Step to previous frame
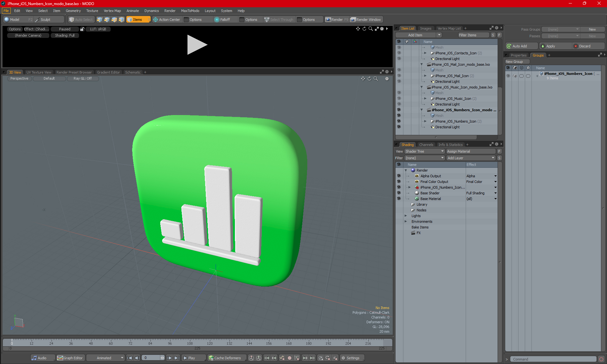The width and height of the screenshot is (607, 364). [137, 358]
